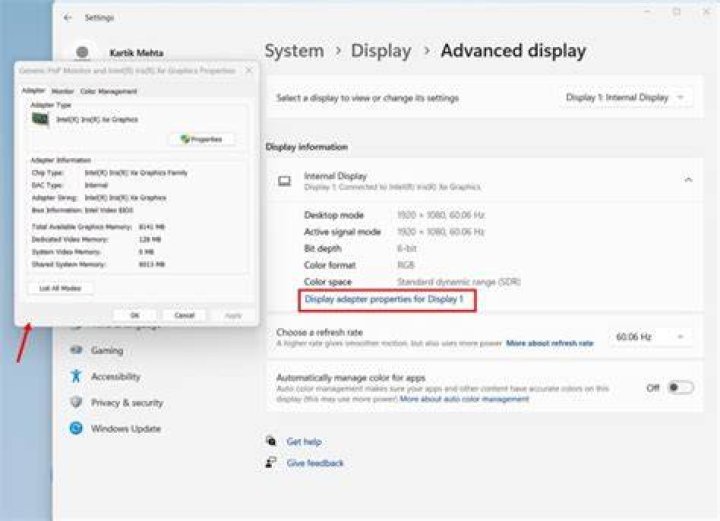The image size is (720, 521).
Task: Click the Active signal mode value
Action: 441,232
